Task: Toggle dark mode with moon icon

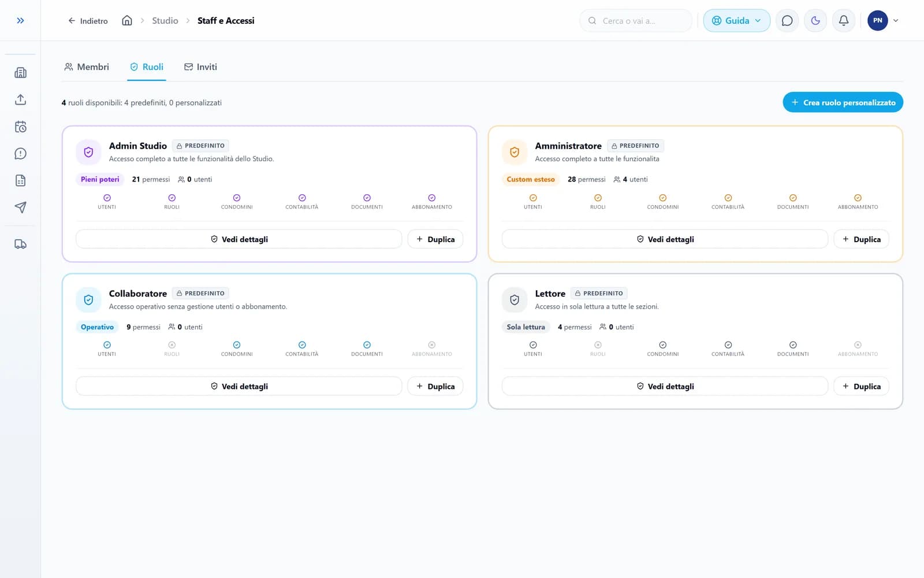Action: (815, 21)
